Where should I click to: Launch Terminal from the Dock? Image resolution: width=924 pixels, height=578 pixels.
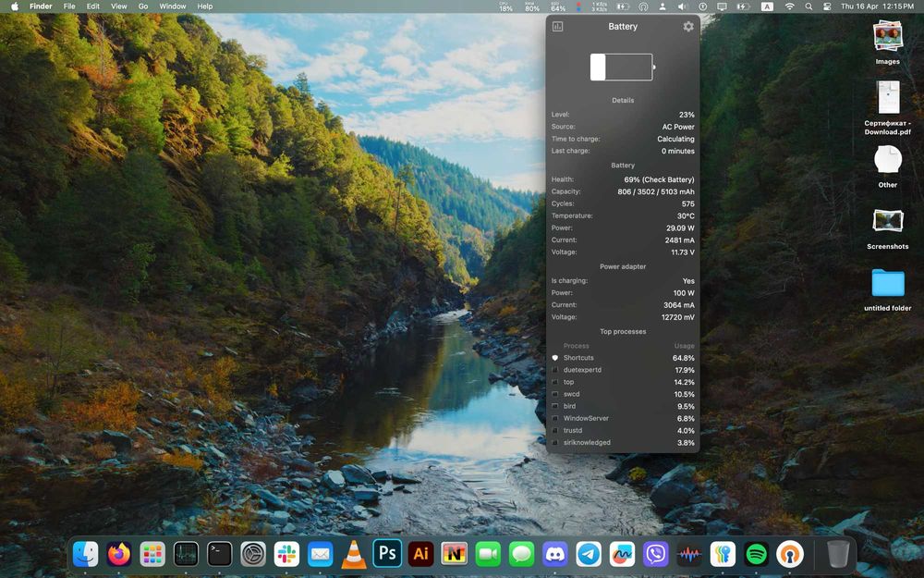point(220,554)
